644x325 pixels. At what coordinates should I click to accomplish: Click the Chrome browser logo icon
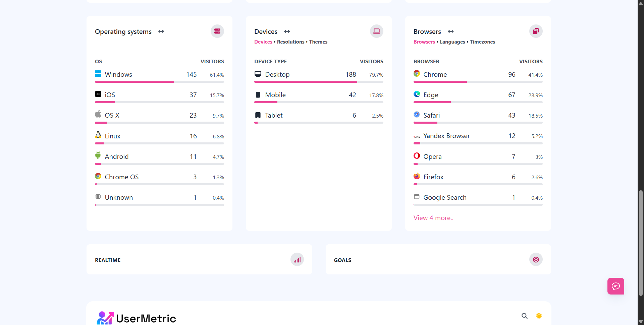(417, 73)
